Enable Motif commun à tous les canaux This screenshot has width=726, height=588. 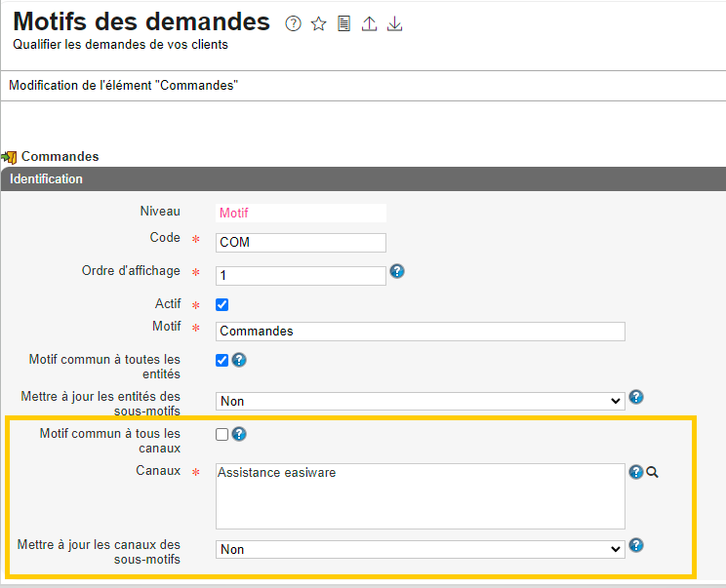(x=222, y=435)
